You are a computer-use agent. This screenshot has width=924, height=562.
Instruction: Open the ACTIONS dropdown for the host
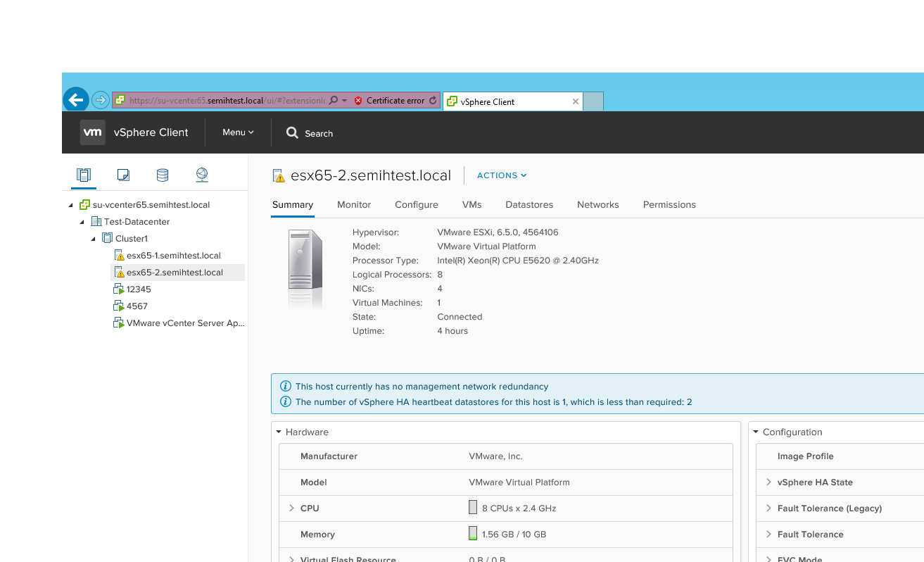point(502,175)
